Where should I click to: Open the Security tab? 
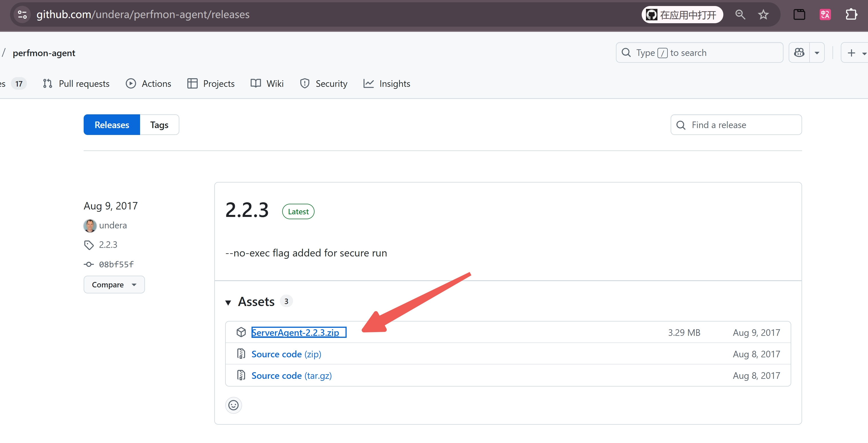point(323,84)
